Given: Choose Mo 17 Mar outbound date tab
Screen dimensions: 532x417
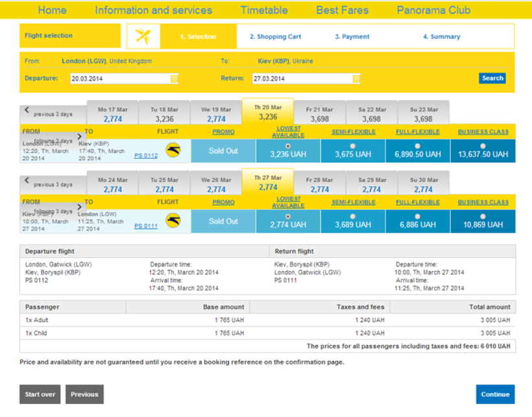Looking at the screenshot, I should pos(113,113).
